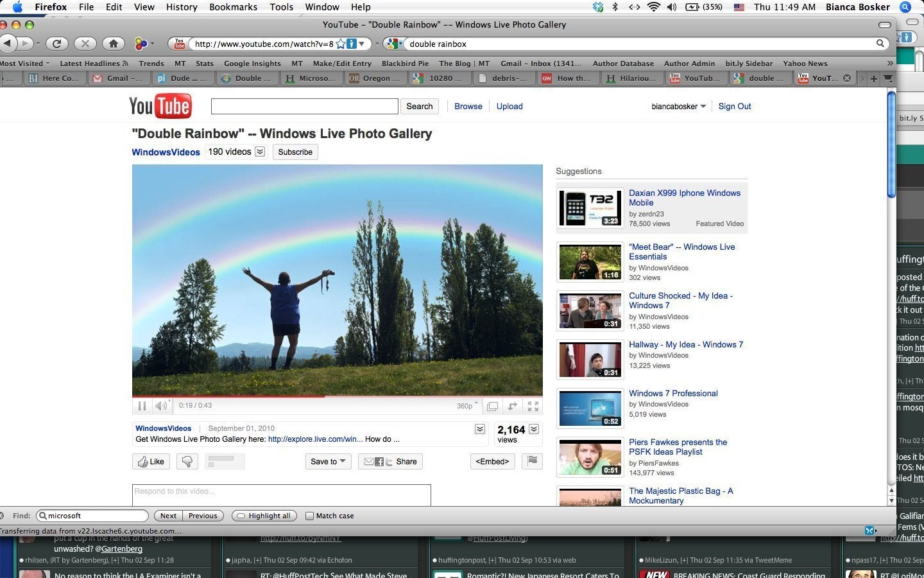Viewport: 924px width, 578px height.
Task: Click the YouTube Search button
Action: [420, 107]
